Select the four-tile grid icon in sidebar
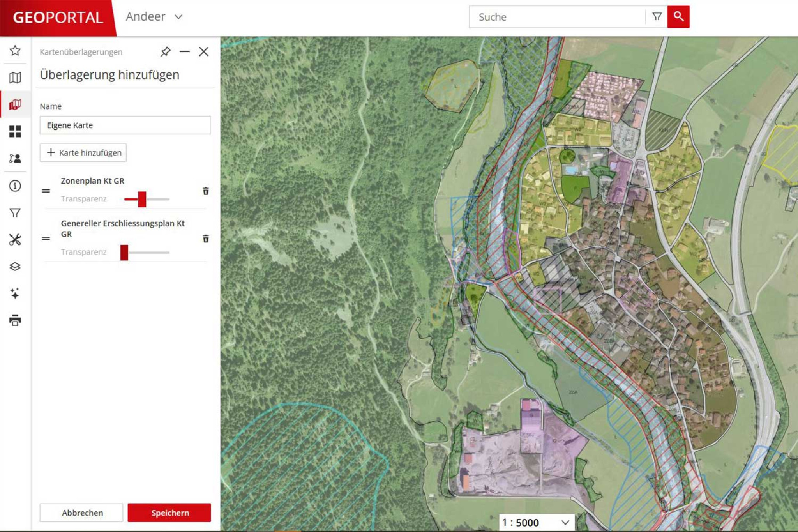This screenshot has height=532, width=798. pos(15,132)
